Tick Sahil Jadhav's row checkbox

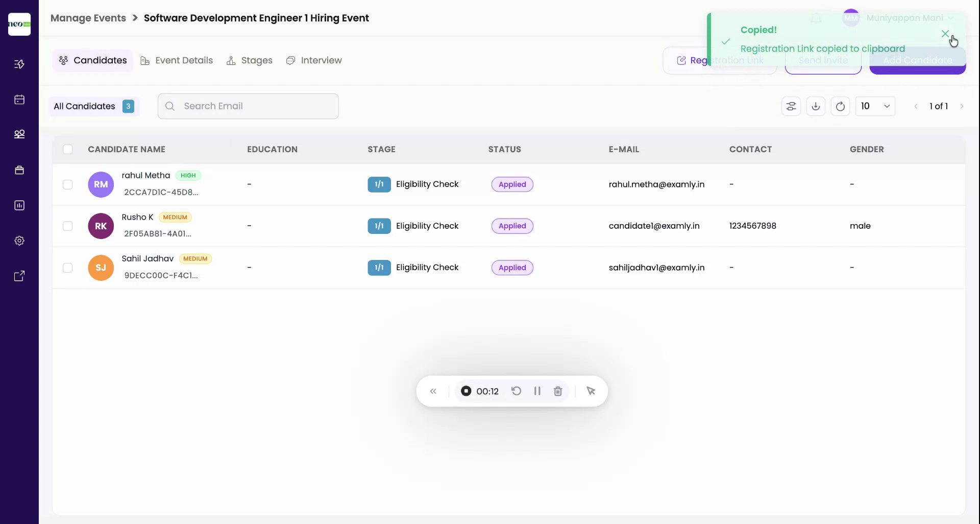[x=68, y=267]
